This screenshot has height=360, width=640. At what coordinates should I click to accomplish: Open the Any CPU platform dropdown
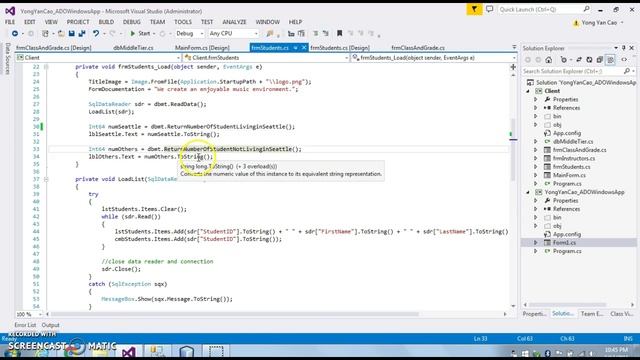click(233, 33)
